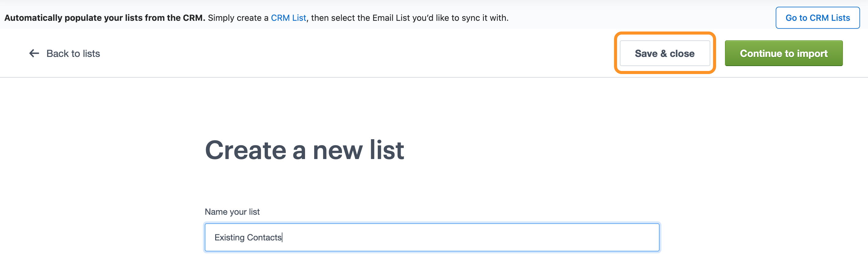Open the CRM List hyperlink in banner
The image size is (868, 271).
coord(289,18)
